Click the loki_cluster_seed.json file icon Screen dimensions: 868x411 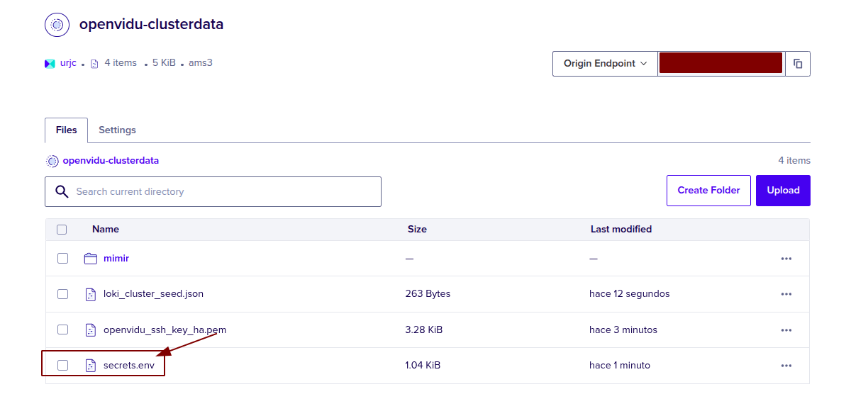(x=90, y=294)
